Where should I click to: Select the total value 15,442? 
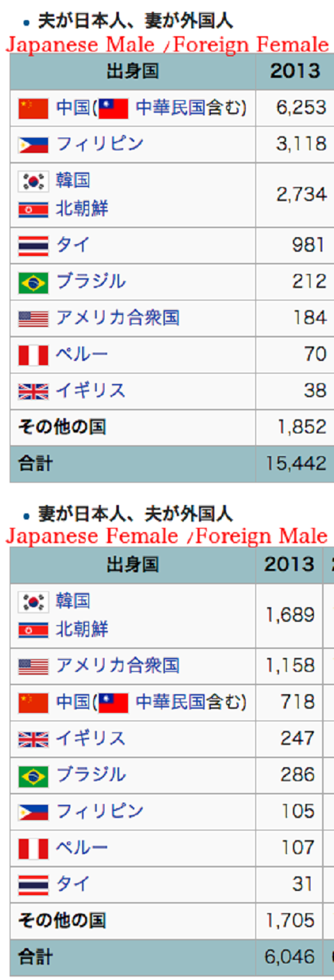coord(296,463)
